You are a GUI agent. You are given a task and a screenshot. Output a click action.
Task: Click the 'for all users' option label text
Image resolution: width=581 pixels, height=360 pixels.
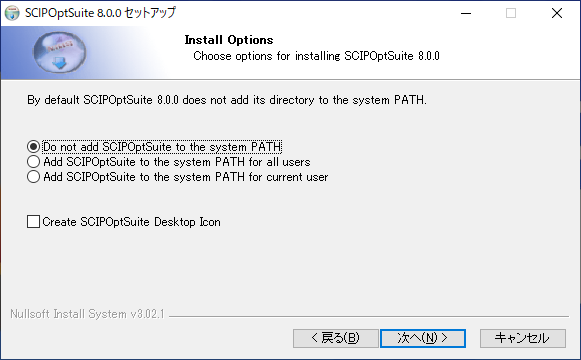(x=177, y=162)
